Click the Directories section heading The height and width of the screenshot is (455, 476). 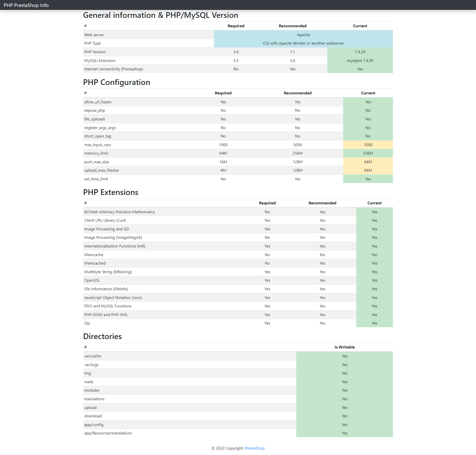(x=102, y=336)
